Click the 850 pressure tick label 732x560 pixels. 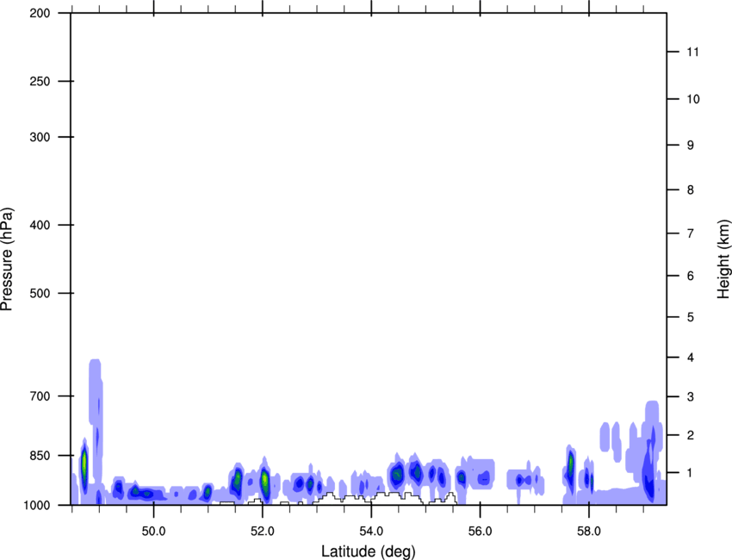coord(40,456)
